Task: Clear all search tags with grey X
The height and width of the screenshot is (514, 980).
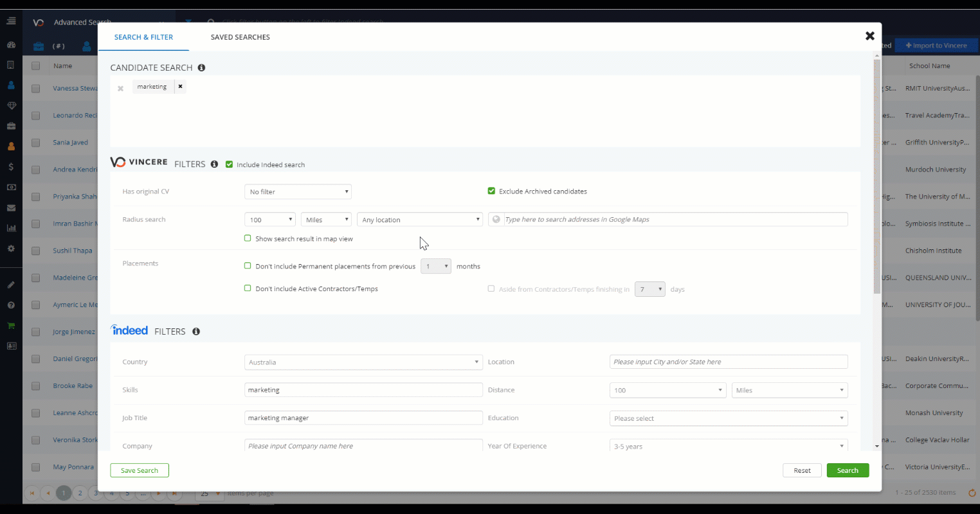Action: coord(120,89)
